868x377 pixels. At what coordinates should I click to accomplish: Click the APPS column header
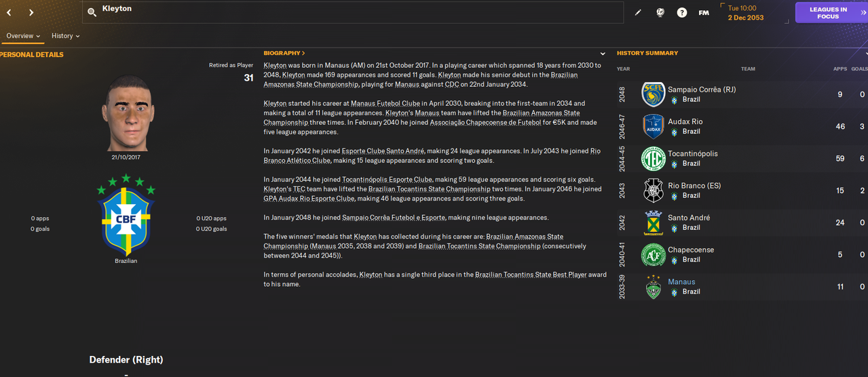pyautogui.click(x=840, y=68)
